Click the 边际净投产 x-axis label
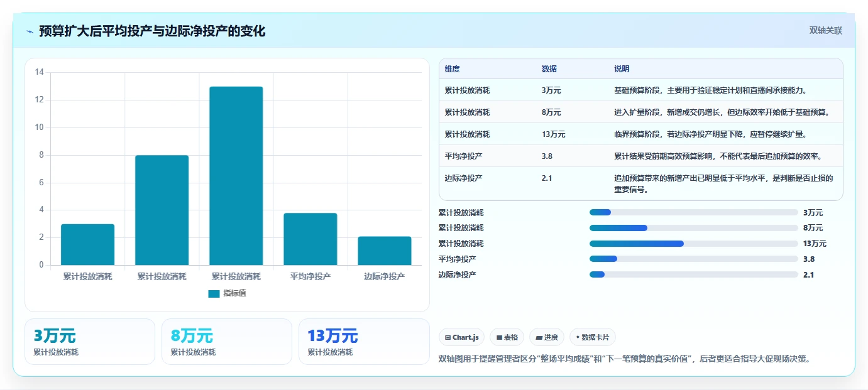The height and width of the screenshot is (390, 868). click(x=385, y=276)
